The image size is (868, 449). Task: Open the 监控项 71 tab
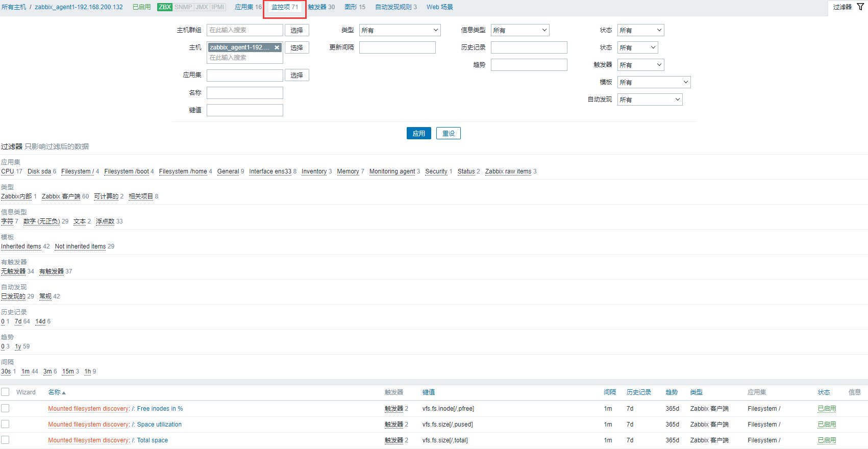[285, 7]
